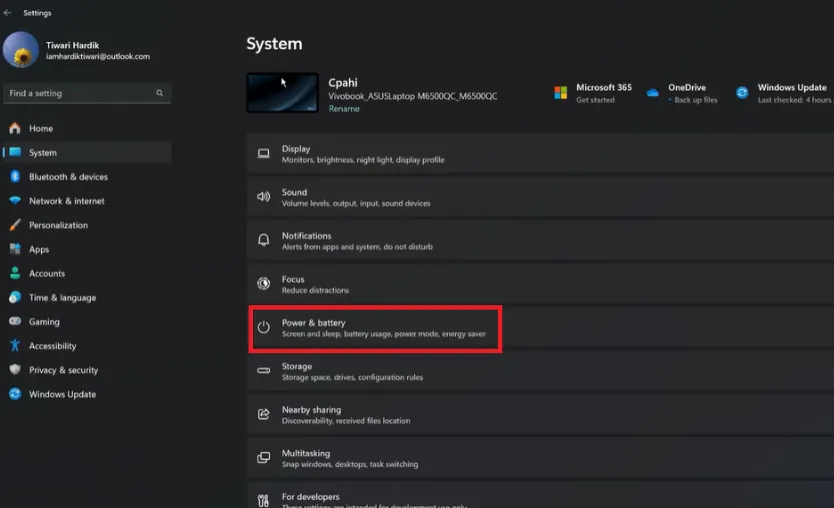Open the user profile avatar picture

(x=21, y=50)
